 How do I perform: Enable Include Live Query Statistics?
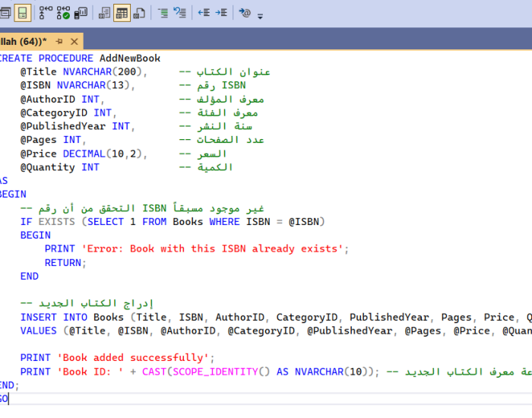tap(64, 13)
